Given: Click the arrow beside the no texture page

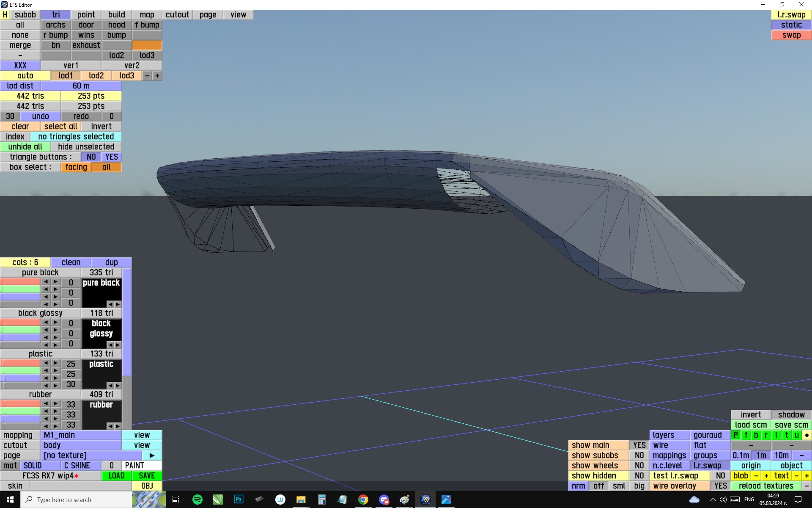Looking at the screenshot, I should [x=152, y=456].
